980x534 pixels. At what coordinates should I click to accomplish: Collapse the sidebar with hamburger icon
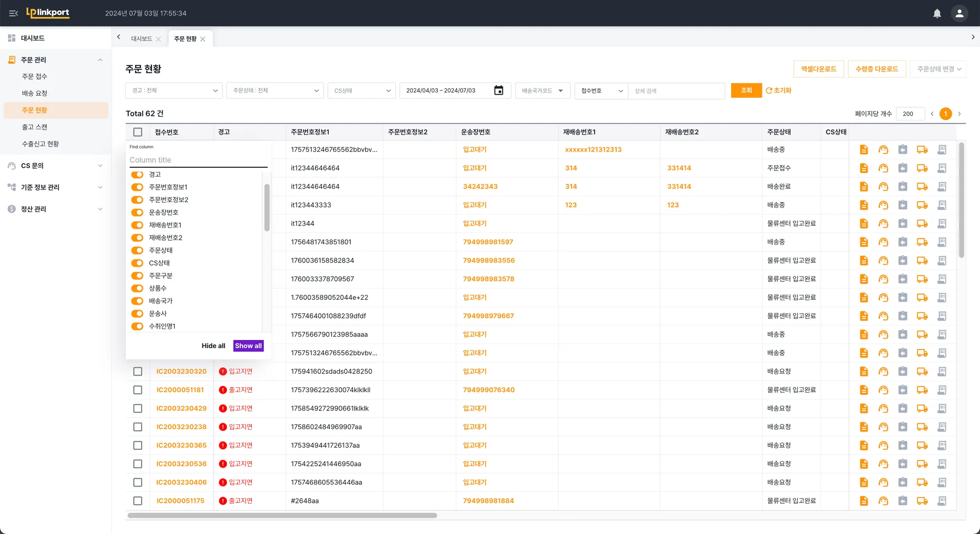13,13
